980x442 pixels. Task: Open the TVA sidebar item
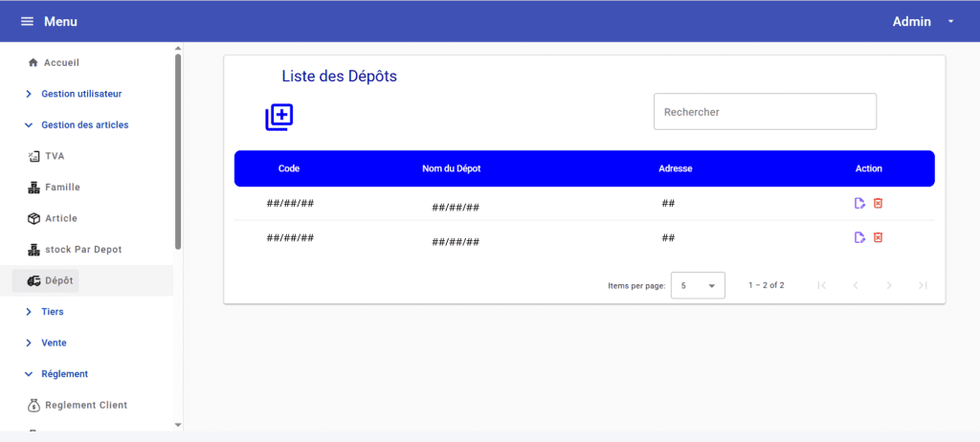[x=55, y=156]
